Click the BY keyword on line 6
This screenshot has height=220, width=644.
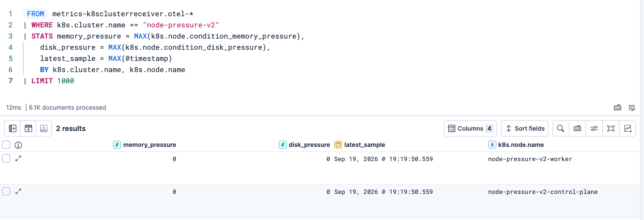click(x=44, y=70)
